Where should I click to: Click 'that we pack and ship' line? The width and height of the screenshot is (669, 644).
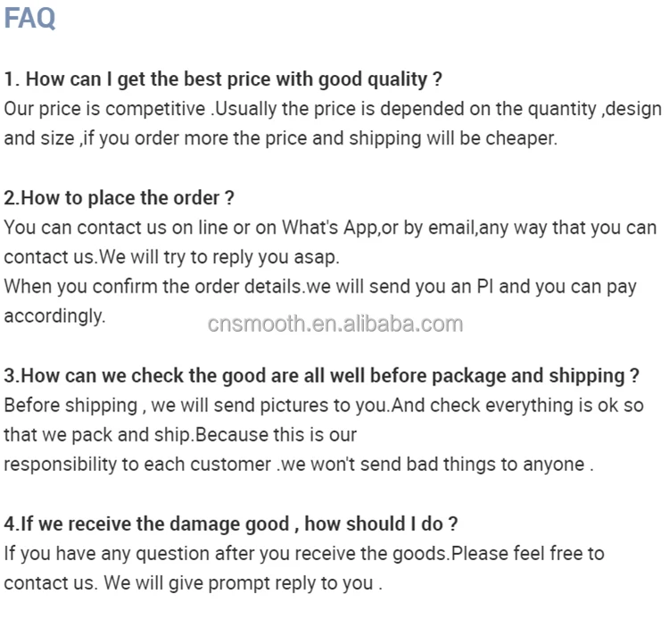point(180,435)
